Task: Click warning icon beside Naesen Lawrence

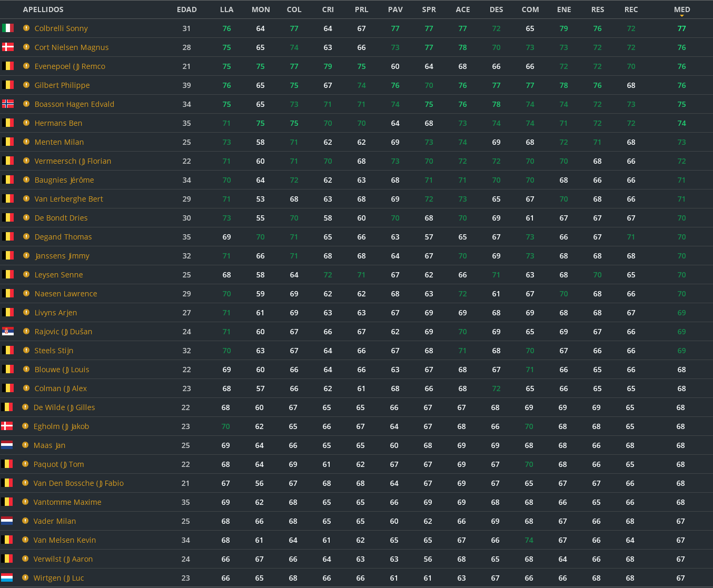Action: click(x=26, y=293)
